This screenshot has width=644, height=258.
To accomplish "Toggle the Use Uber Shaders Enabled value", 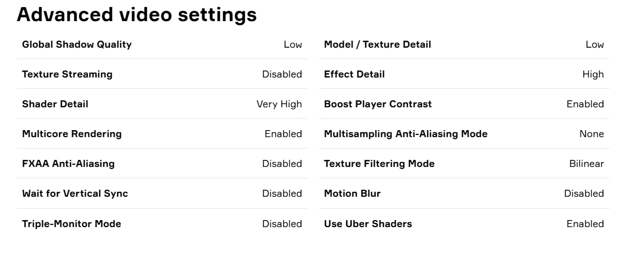I will click(585, 224).
